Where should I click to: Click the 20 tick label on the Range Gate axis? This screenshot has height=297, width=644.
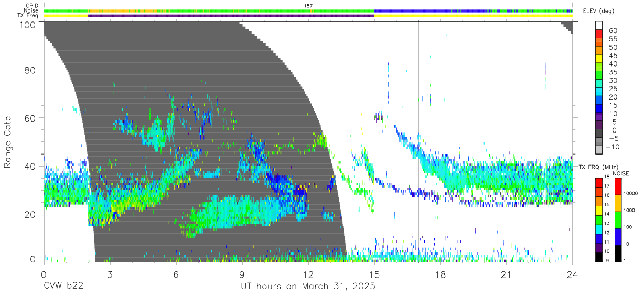click(31, 214)
